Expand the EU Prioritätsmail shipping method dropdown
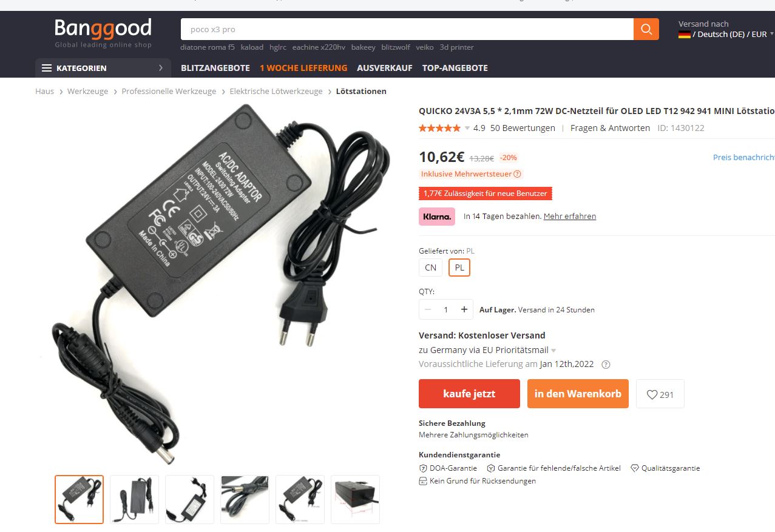The image size is (775, 532). point(553,351)
